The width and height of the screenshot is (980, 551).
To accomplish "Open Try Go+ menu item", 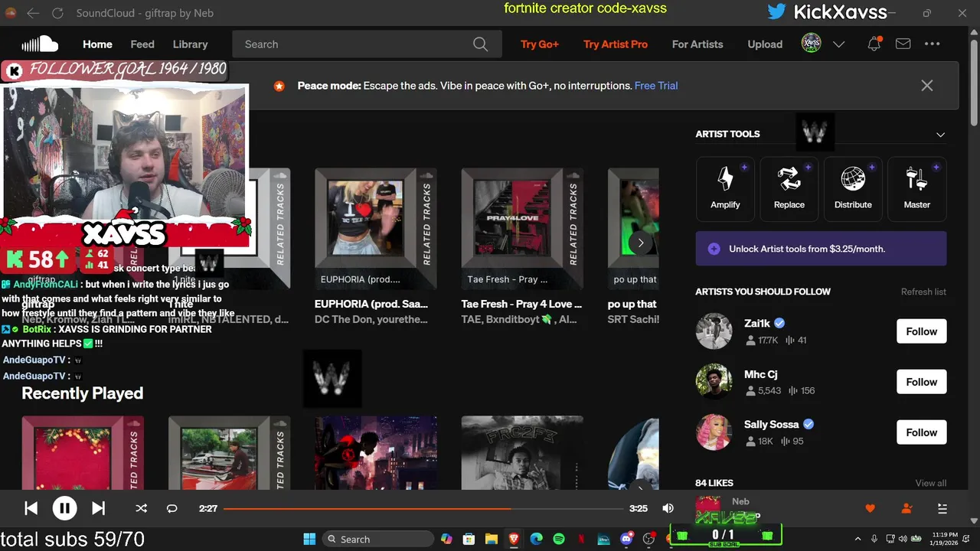I will tap(540, 44).
